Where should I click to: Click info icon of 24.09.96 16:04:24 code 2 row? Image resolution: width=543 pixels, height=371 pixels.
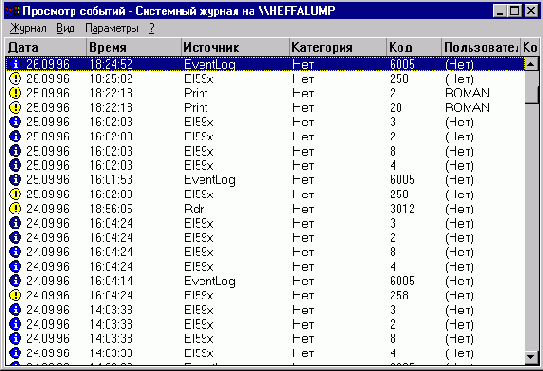pos(15,237)
